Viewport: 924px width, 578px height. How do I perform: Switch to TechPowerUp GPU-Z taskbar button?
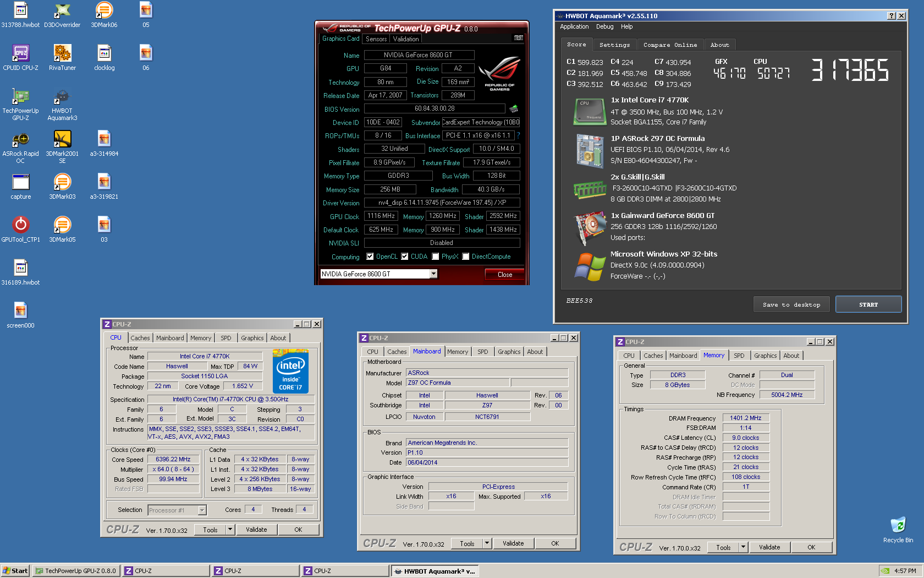76,571
